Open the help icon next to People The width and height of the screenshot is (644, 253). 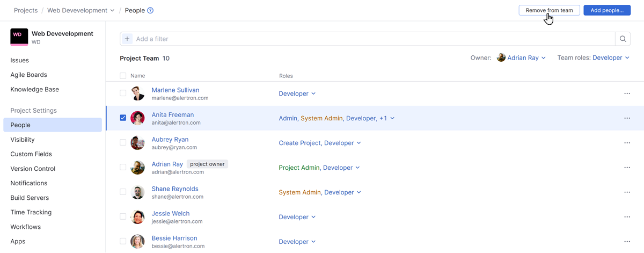click(150, 10)
